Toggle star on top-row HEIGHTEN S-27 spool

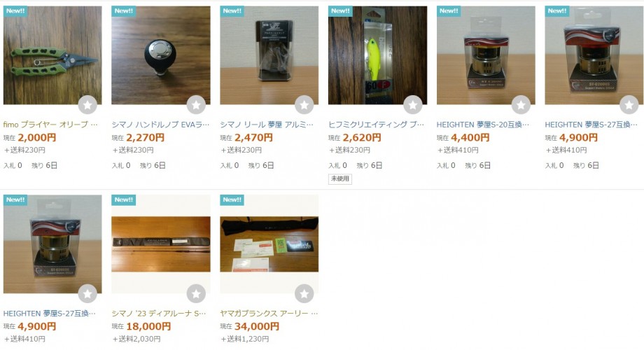pos(629,105)
